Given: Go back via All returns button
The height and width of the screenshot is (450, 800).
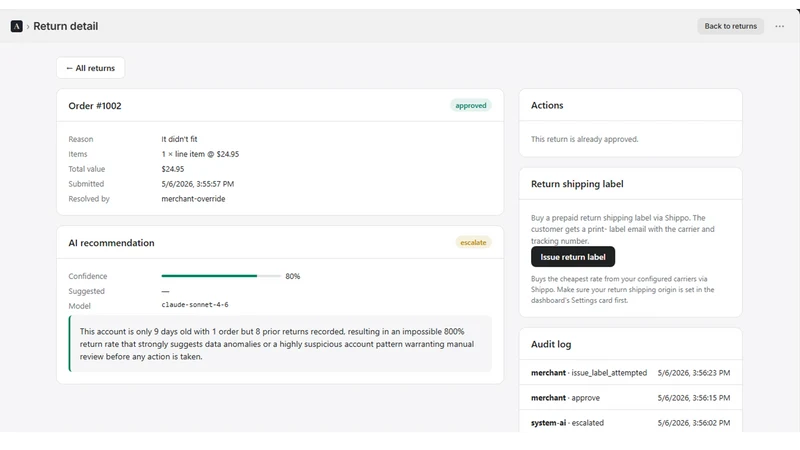Looking at the screenshot, I should (90, 68).
